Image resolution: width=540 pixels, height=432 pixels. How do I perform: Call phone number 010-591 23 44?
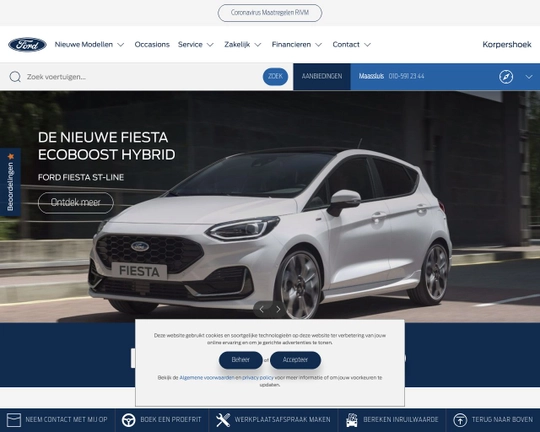click(406, 76)
